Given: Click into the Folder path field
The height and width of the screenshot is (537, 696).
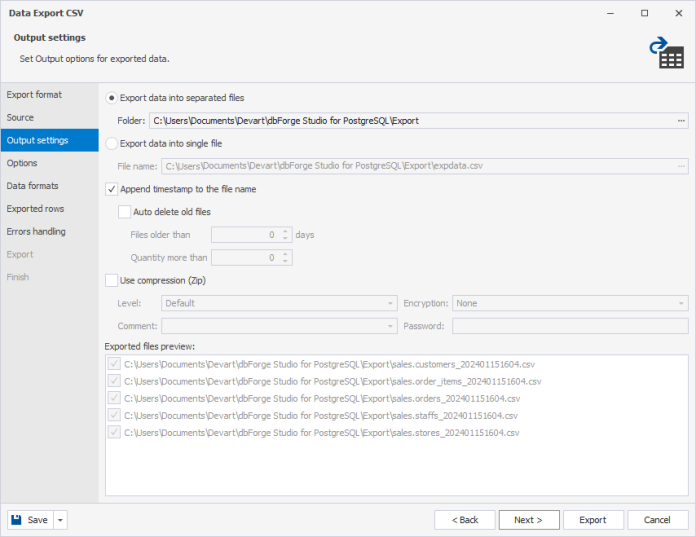Looking at the screenshot, I should [412, 121].
